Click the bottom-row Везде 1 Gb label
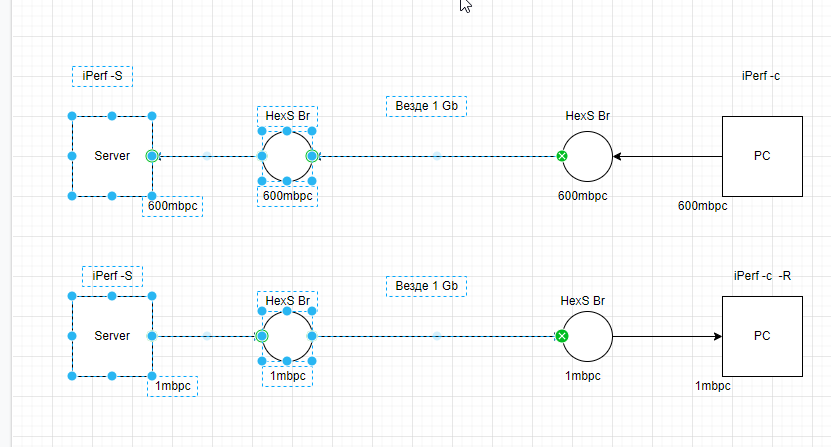This screenshot has width=831, height=447. pos(427,286)
